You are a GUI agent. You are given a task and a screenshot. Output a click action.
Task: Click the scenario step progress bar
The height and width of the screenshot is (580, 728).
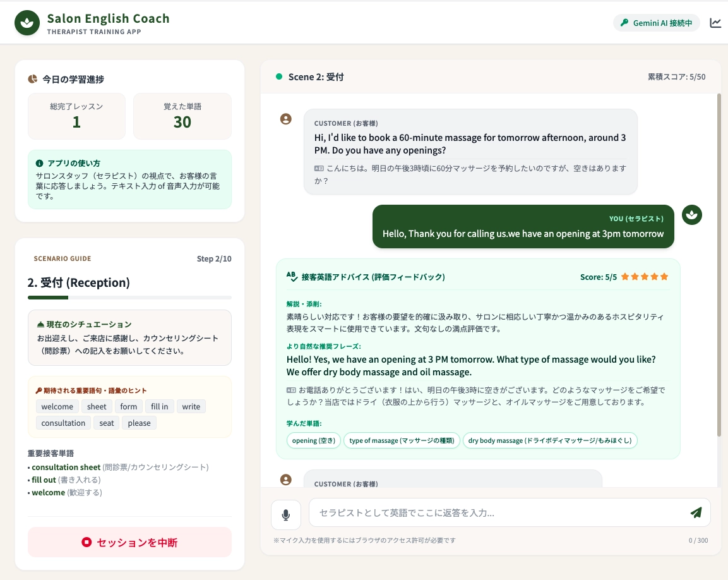tap(129, 298)
